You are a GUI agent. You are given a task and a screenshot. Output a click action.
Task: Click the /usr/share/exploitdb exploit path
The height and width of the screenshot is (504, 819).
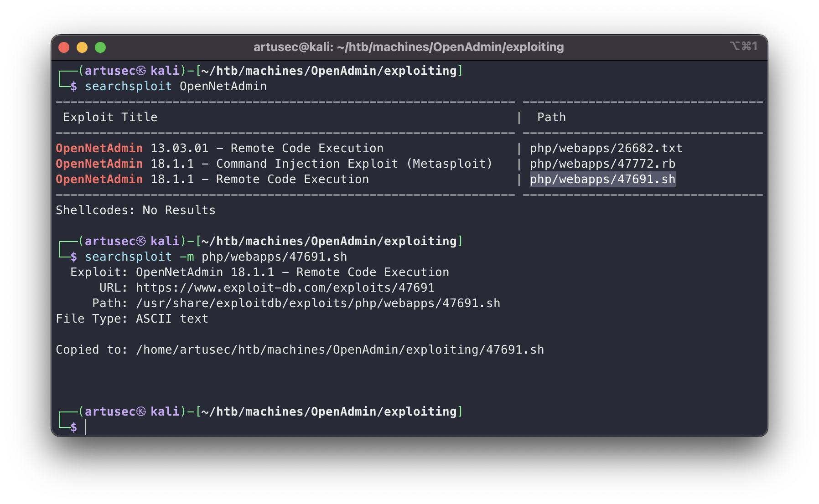pos(318,303)
